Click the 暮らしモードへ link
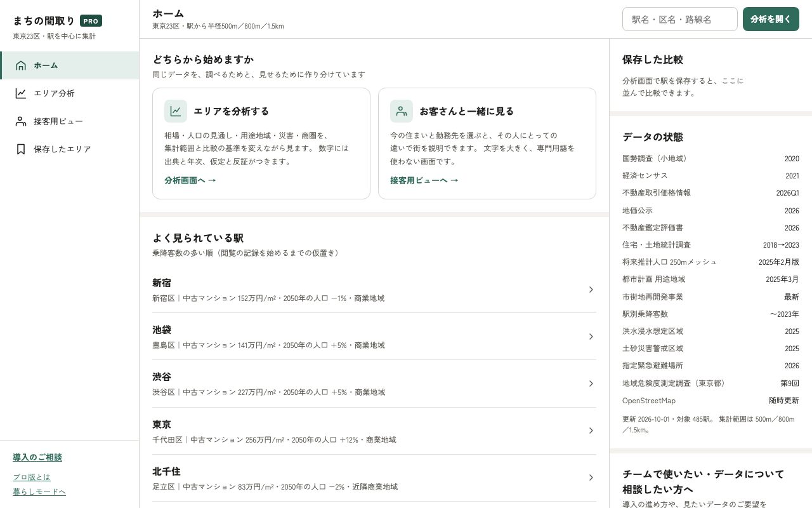The image size is (812, 508). 39,491
